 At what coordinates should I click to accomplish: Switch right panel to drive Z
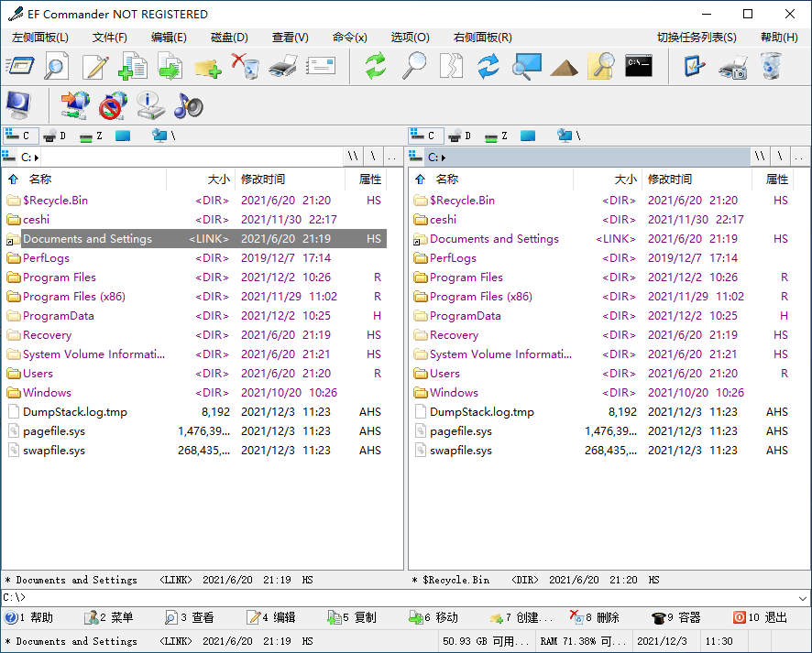click(495, 135)
